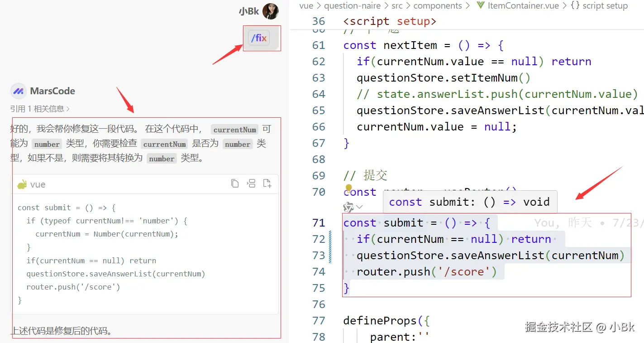The height and width of the screenshot is (343, 644).
Task: Click line number 77 in the gutter
Action: tap(319, 320)
